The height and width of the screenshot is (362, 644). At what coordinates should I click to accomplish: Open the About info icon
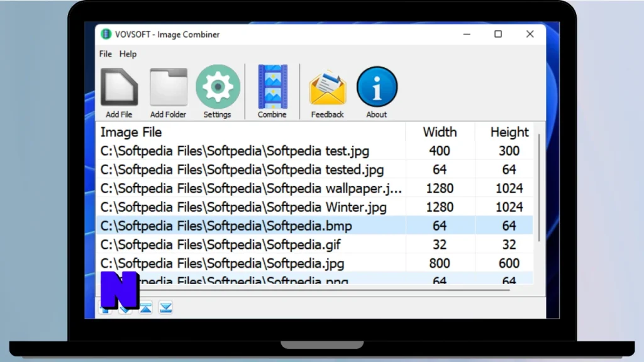(377, 87)
